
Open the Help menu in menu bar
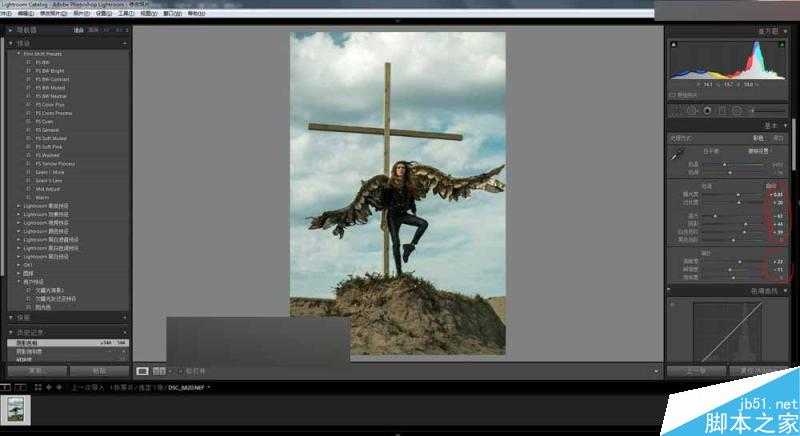tap(195, 14)
